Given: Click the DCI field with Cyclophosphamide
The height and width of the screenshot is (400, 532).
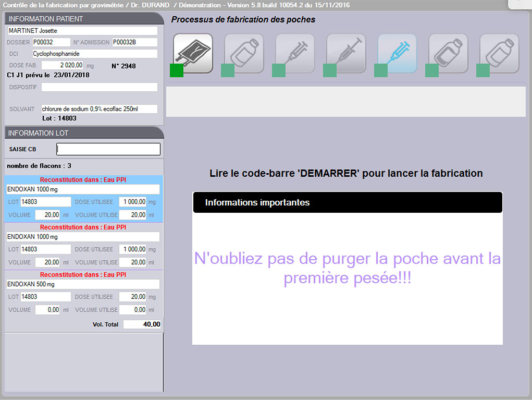Looking at the screenshot, I should [x=94, y=54].
